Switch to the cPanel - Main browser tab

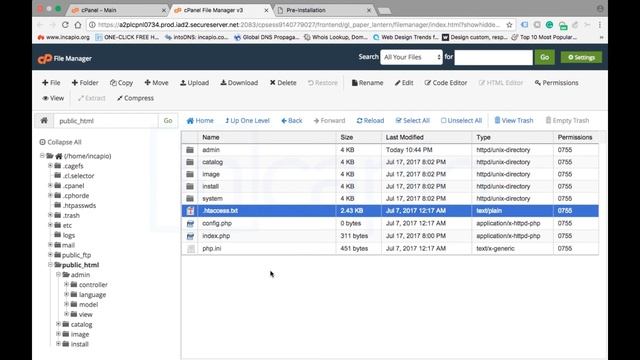[118, 10]
